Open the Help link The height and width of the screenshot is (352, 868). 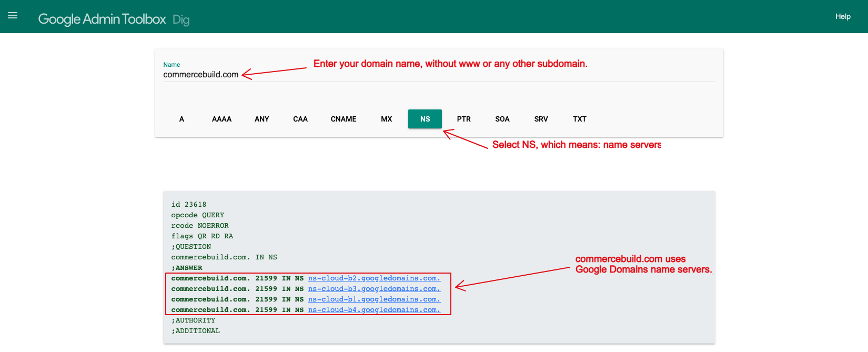coord(843,16)
